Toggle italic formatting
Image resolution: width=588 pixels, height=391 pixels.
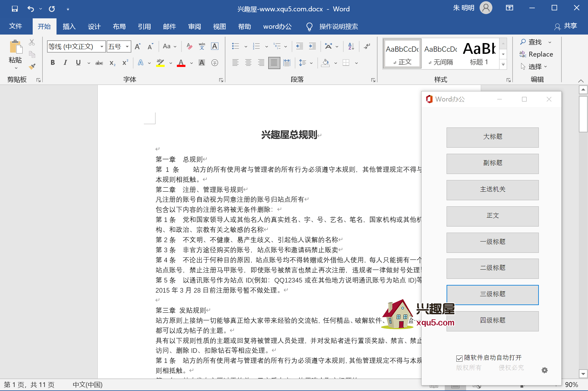(x=65, y=63)
